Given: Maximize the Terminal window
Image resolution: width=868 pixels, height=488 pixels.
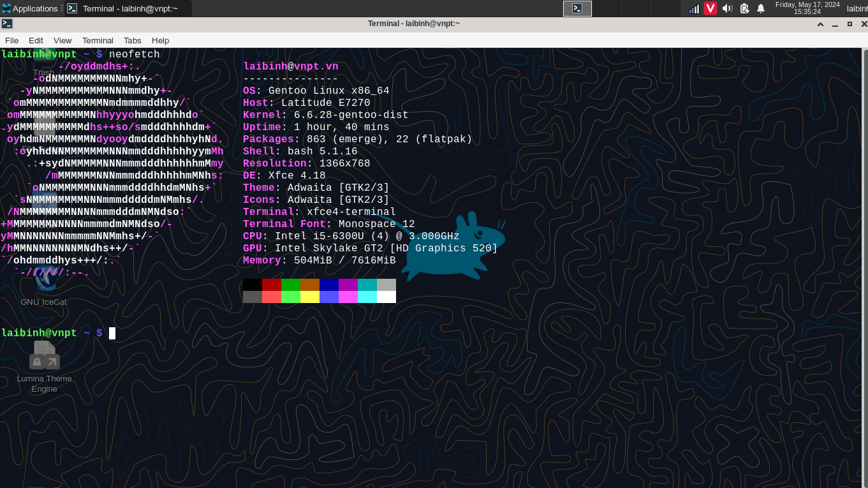Looking at the screenshot, I should click(x=850, y=24).
